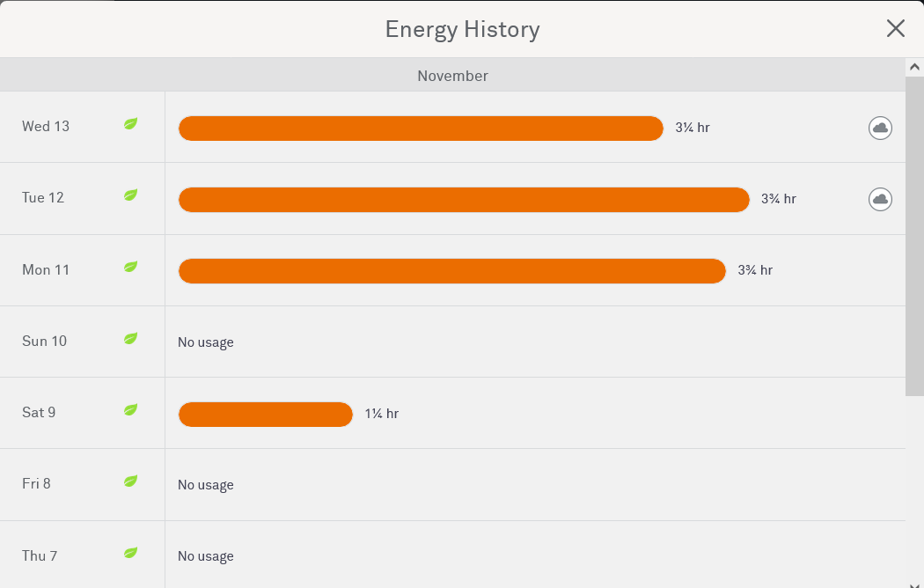Expand the Wed 13 usage bar

click(x=421, y=129)
